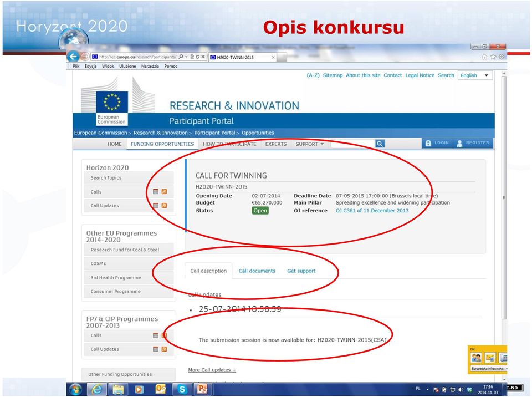This screenshot has width=532, height=397.
Task: Click the Research & Innovation breadcrumb link
Action: [x=161, y=133]
